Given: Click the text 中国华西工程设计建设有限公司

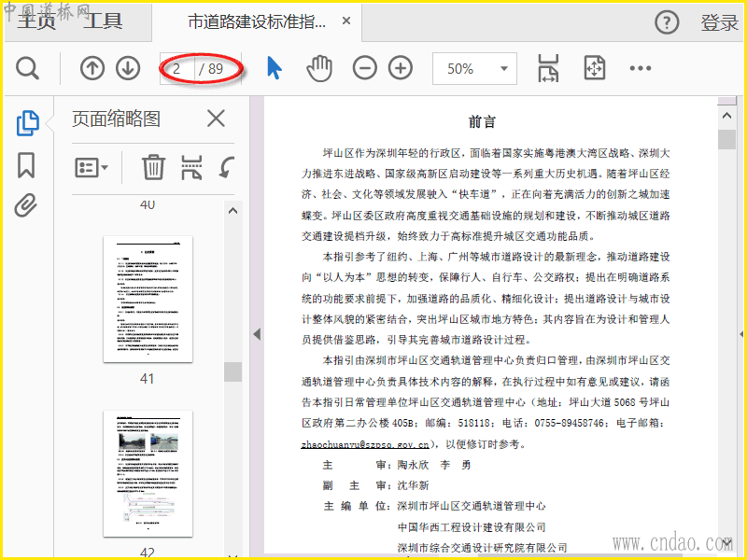Looking at the screenshot, I should 472,527.
